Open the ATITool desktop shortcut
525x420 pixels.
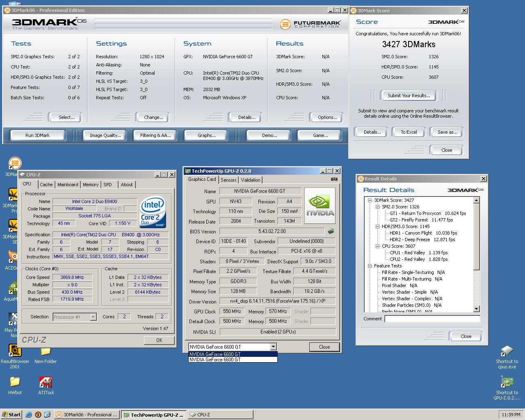46,386
